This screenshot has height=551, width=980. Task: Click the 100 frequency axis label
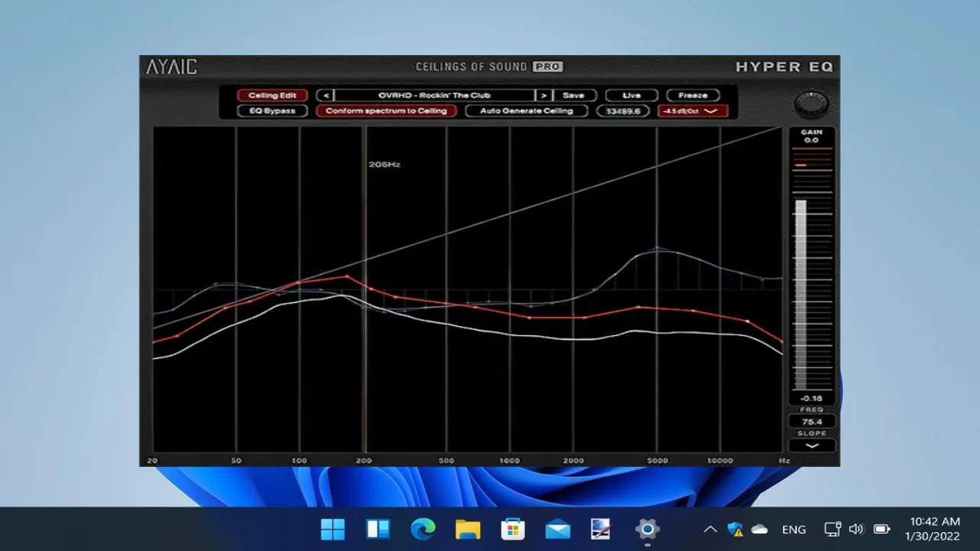(299, 461)
